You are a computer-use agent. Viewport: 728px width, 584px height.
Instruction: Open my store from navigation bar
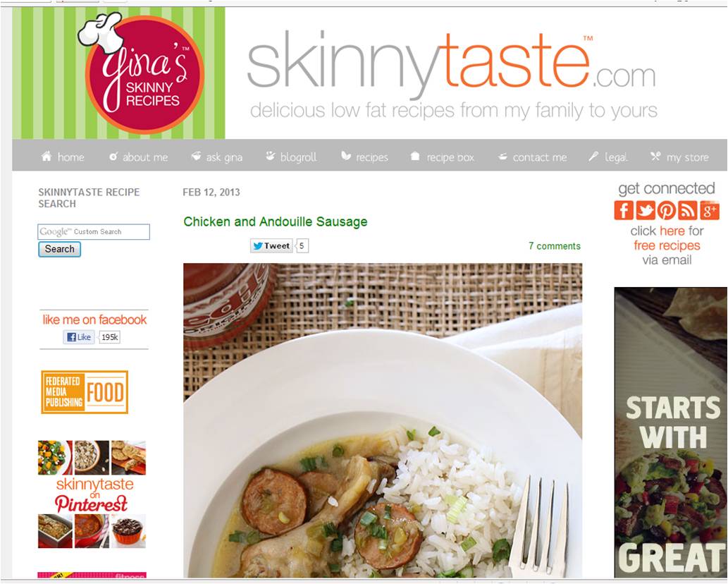click(679, 157)
